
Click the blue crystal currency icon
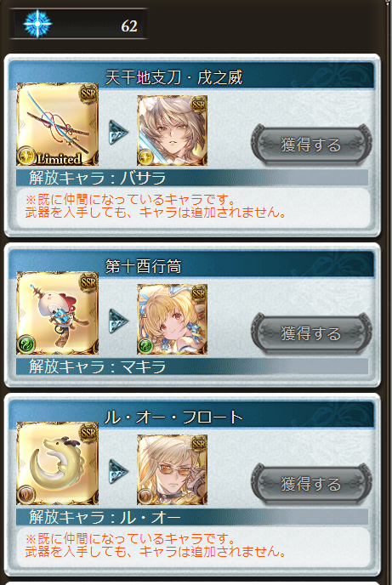[x=37, y=24]
